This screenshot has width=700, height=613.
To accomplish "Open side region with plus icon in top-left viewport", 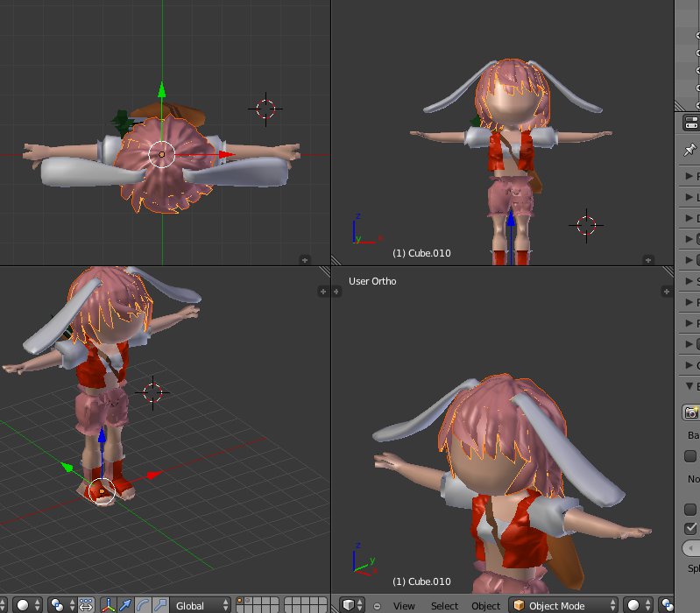I will click(305, 260).
